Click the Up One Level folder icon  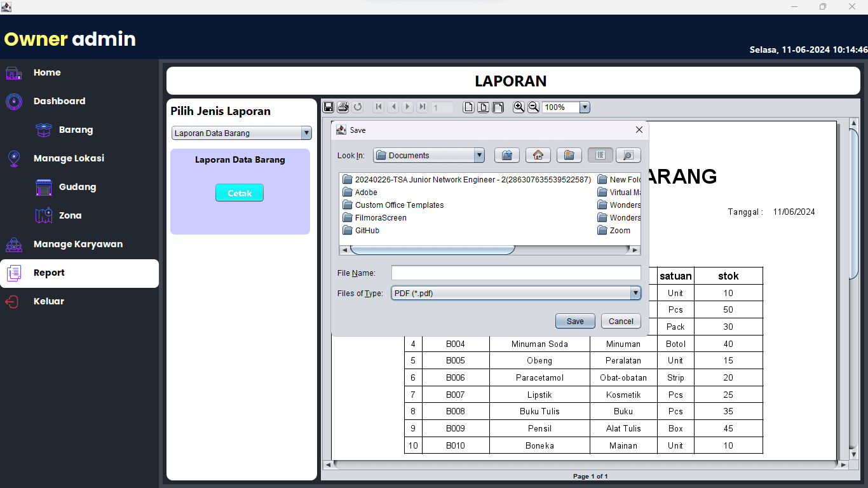[506, 155]
